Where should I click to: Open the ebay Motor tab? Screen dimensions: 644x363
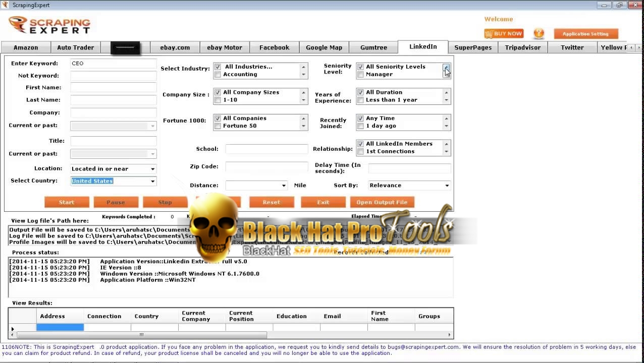pos(225,47)
